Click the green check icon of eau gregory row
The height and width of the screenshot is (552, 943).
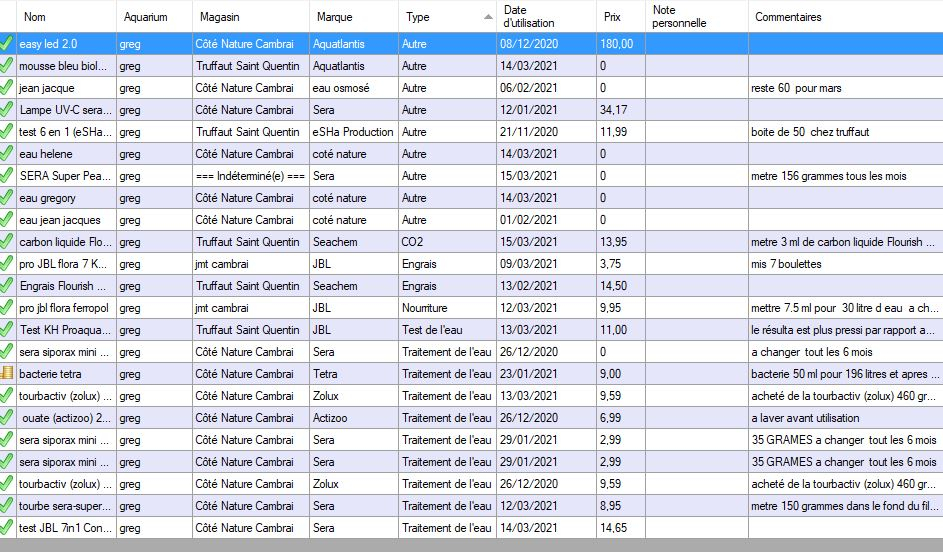pyautogui.click(x=7, y=197)
